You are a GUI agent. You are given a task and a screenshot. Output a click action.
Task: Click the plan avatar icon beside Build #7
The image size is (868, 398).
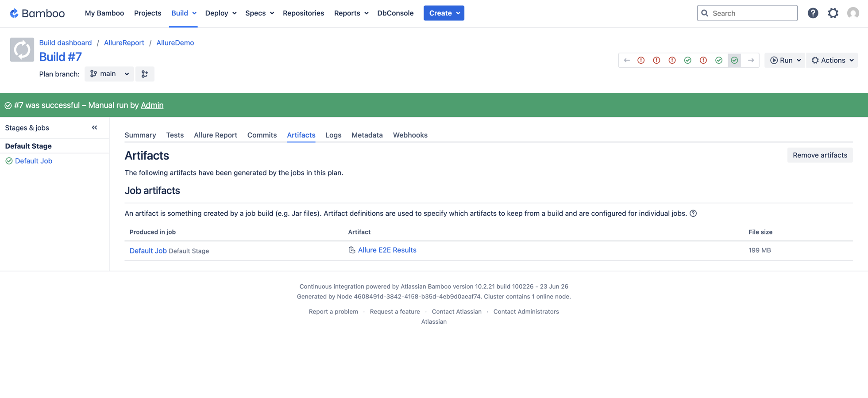[x=22, y=50]
